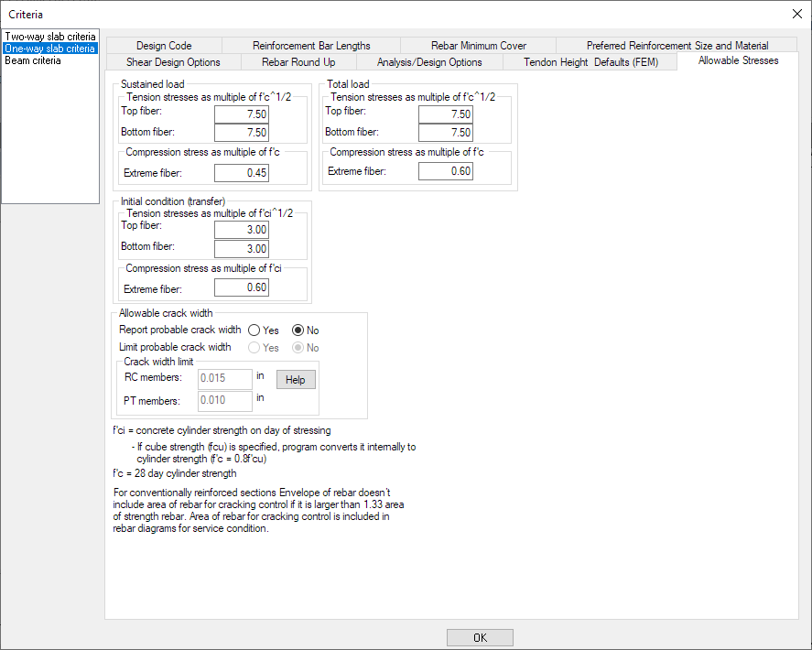Switch to Reinforcement Bar Lengths tab

[x=311, y=45]
